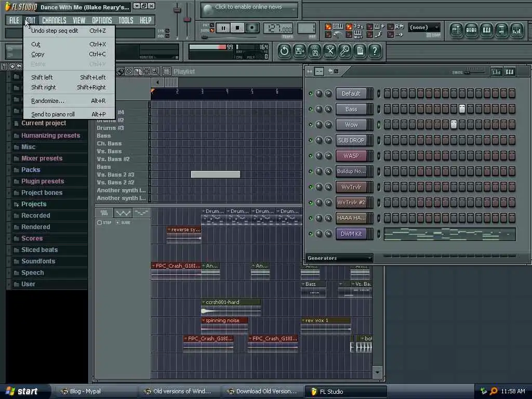Turn the Default channel volume knob
This screenshot has height=399, width=532.
point(328,94)
